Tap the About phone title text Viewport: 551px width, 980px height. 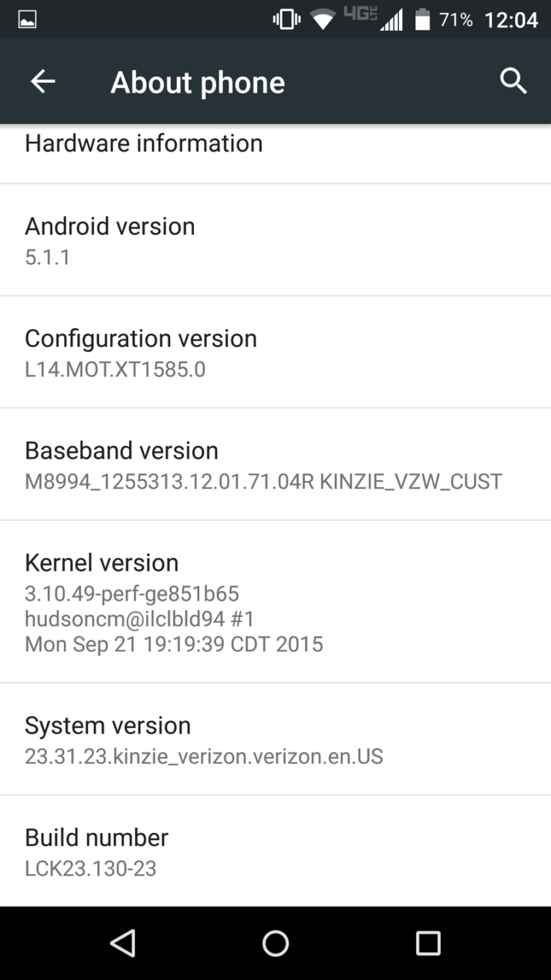198,82
